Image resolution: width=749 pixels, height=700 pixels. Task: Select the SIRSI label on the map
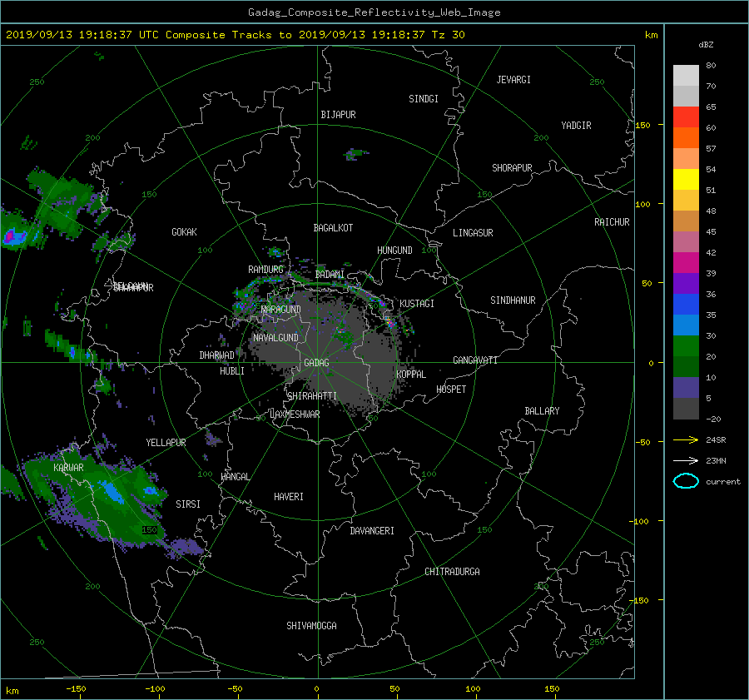(x=188, y=504)
